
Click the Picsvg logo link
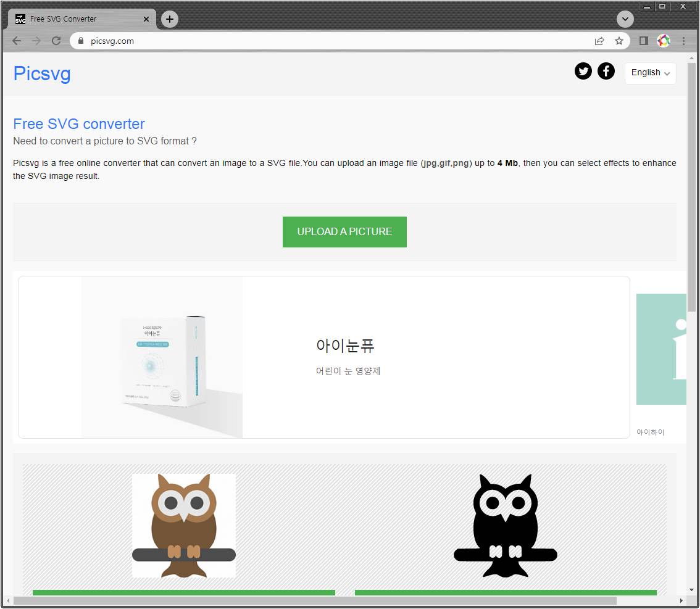pos(42,73)
